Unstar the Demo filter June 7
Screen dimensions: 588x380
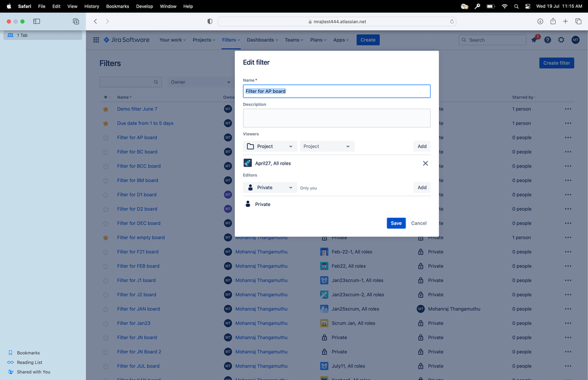click(x=105, y=109)
